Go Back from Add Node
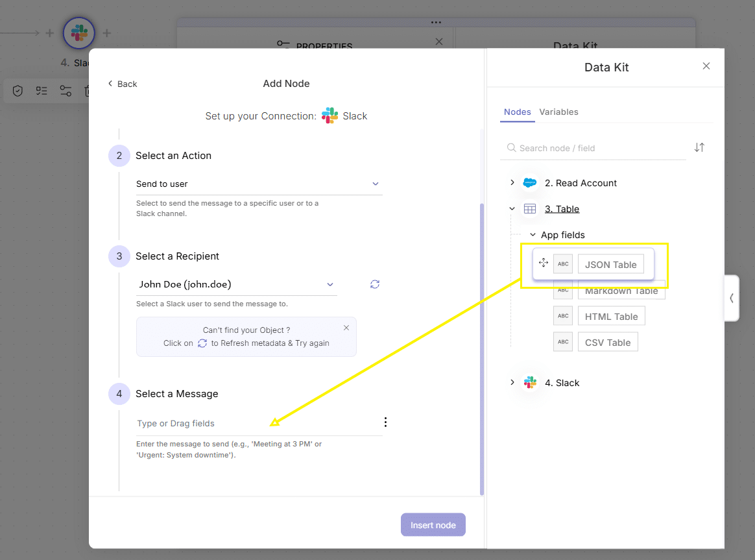This screenshot has width=755, height=560. tap(123, 84)
